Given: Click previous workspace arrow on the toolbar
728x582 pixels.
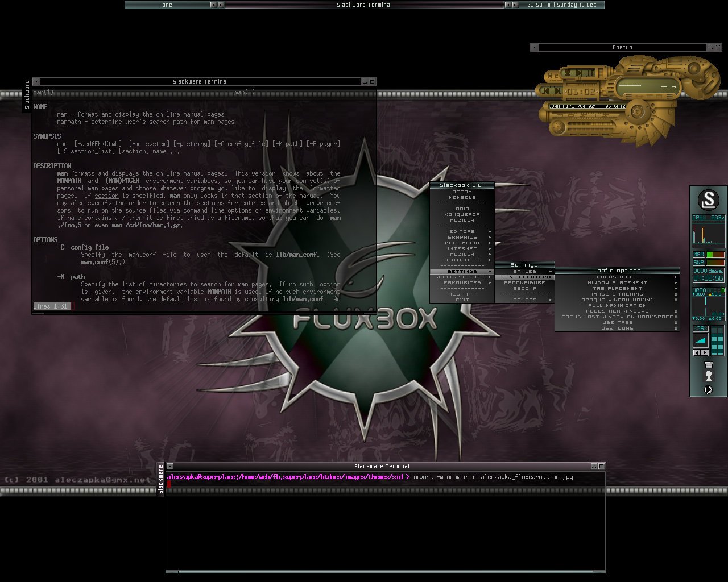Looking at the screenshot, I should coord(213,5).
